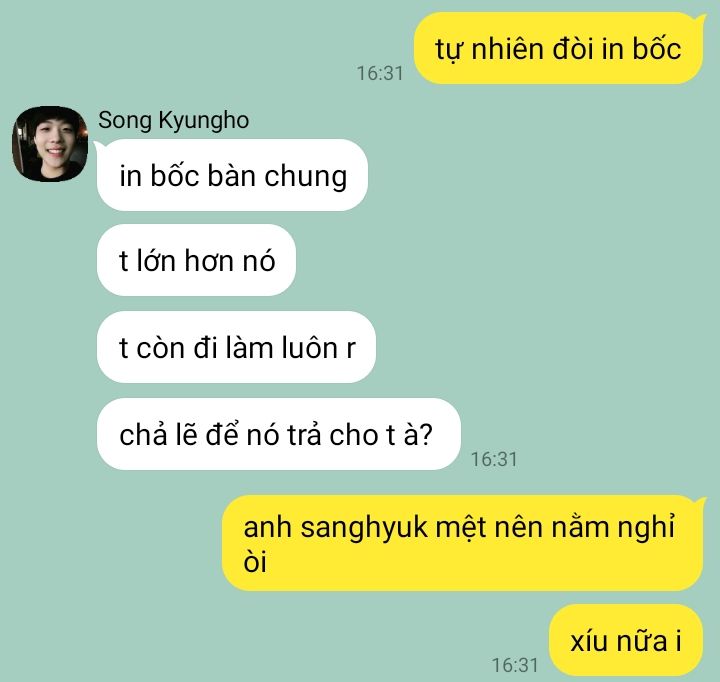This screenshot has width=720, height=682.
Task: Click the question mark ending the white message
Action: [426, 434]
